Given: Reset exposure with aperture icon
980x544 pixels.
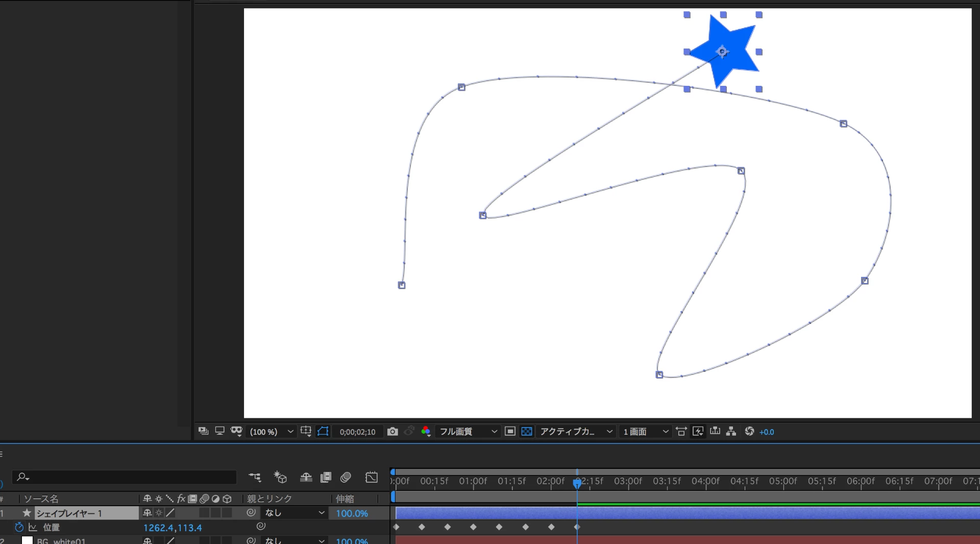Looking at the screenshot, I should [749, 431].
